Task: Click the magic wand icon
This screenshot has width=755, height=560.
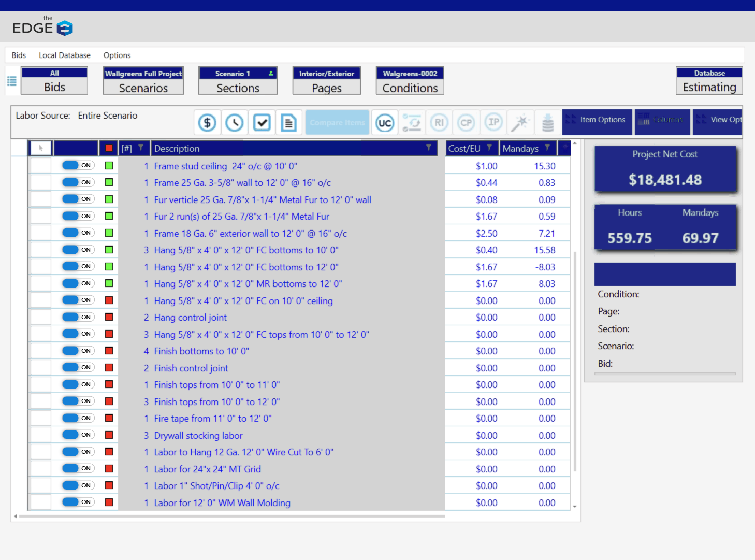Action: (520, 123)
